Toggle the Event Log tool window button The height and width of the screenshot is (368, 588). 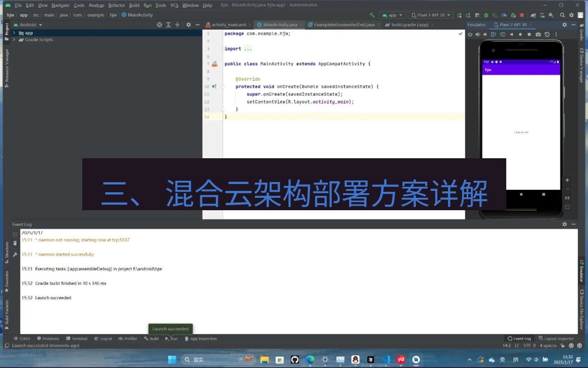520,339
